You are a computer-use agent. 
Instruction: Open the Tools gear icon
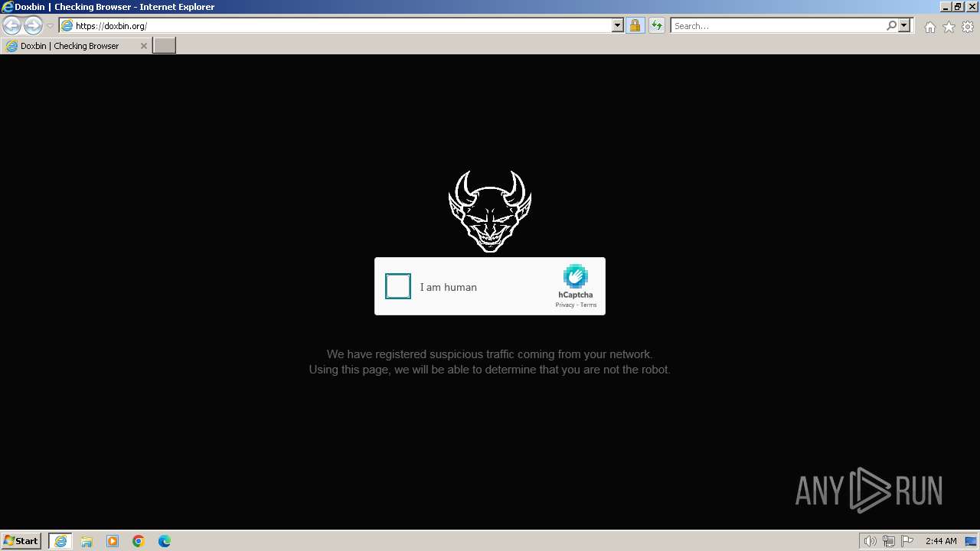coord(968,27)
